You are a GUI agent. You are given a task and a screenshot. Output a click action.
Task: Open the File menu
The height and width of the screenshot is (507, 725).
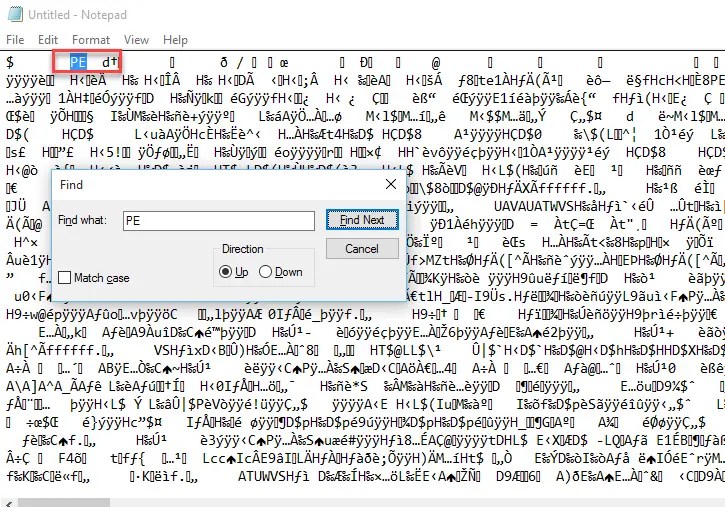[x=15, y=40]
